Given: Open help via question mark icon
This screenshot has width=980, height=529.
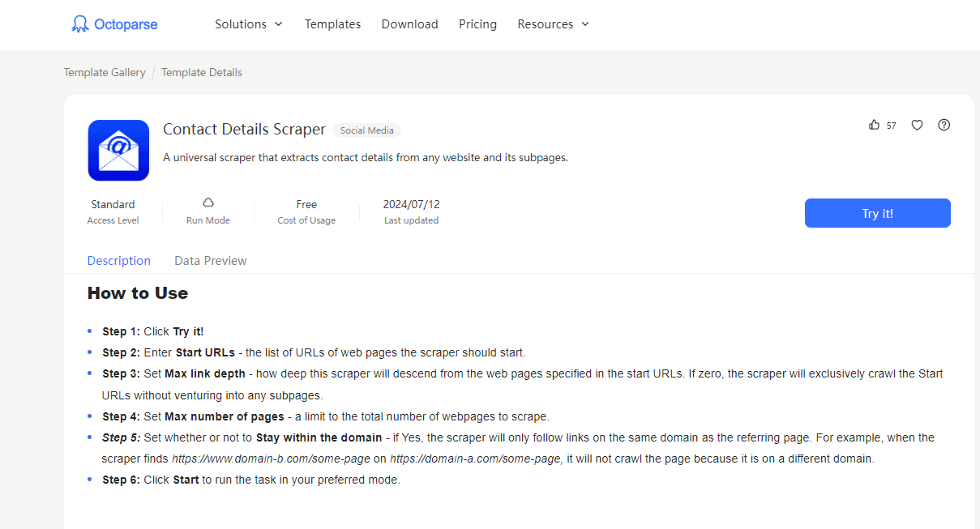Looking at the screenshot, I should click(x=944, y=125).
